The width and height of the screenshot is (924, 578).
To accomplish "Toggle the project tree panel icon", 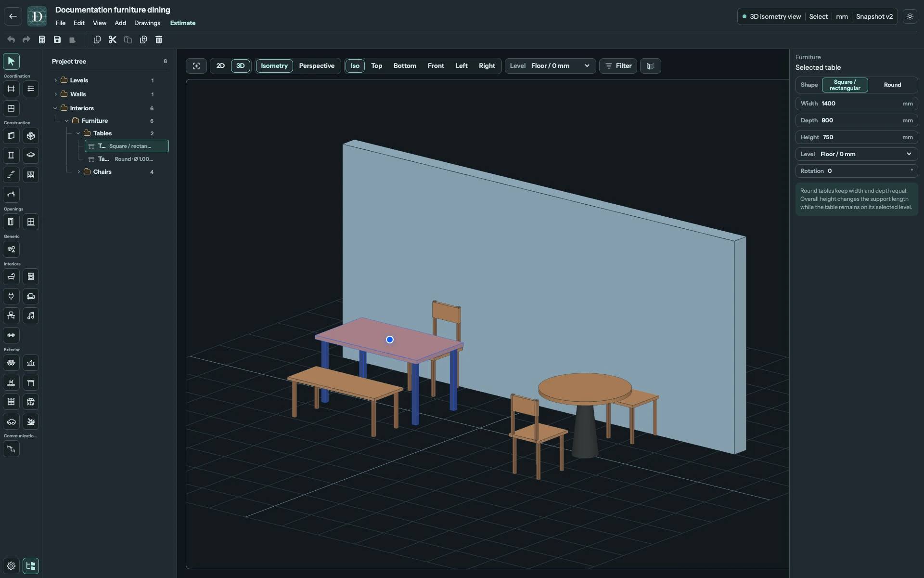I will [31, 566].
